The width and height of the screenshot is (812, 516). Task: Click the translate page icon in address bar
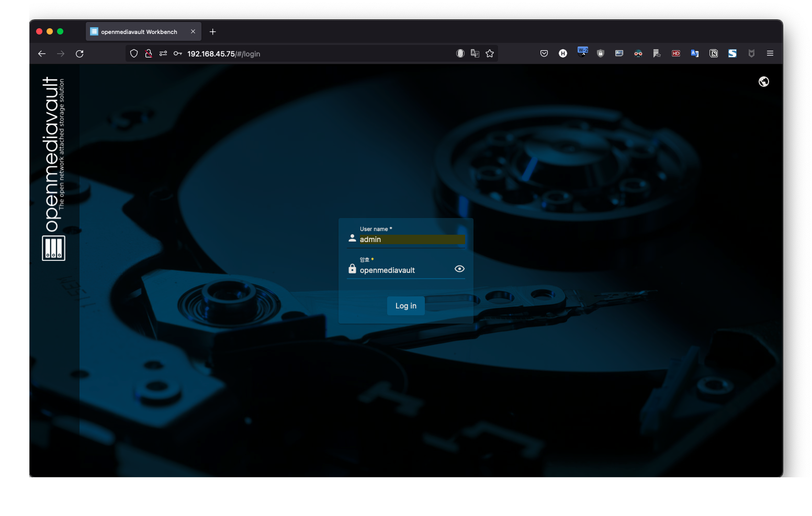pyautogui.click(x=475, y=53)
